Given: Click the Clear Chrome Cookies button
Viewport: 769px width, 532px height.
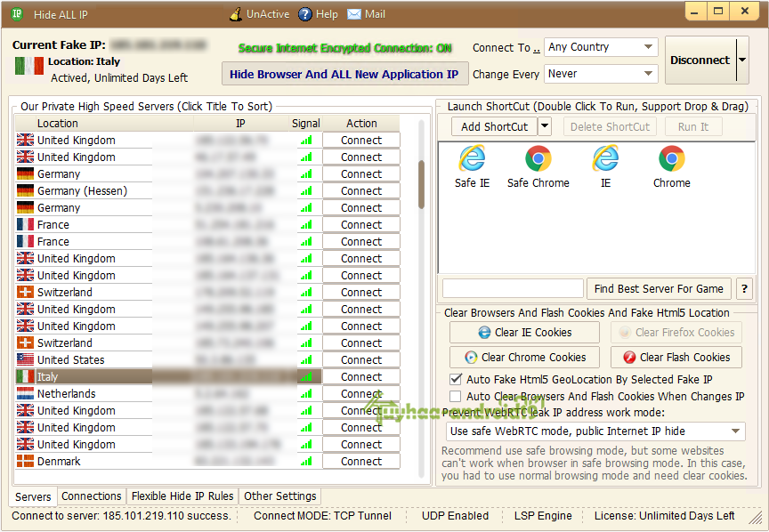Looking at the screenshot, I should click(x=524, y=357).
